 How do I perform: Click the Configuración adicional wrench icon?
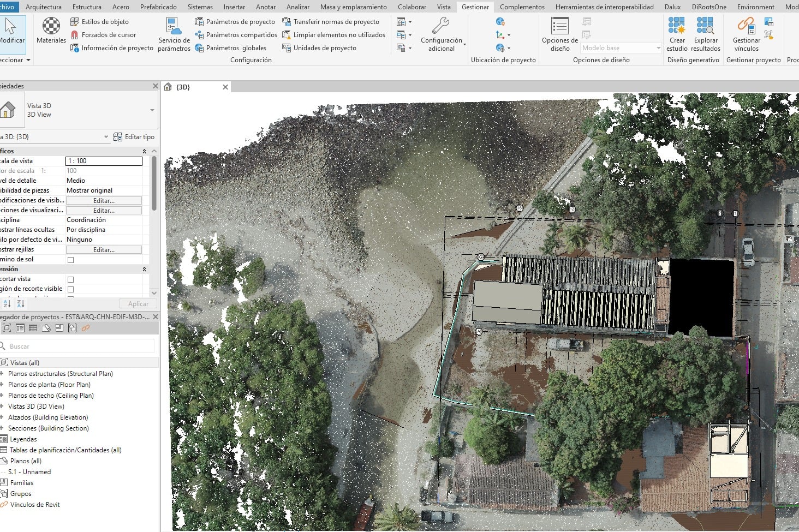[440, 26]
